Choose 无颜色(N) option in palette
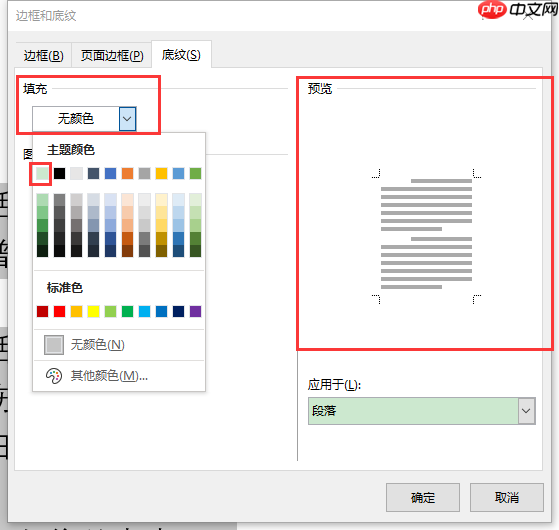This screenshot has height=530, width=559. [119, 345]
